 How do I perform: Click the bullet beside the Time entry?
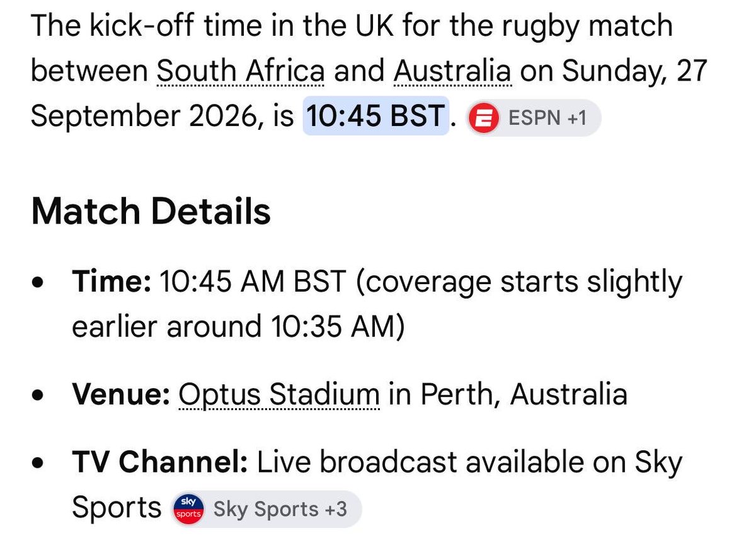click(x=38, y=283)
